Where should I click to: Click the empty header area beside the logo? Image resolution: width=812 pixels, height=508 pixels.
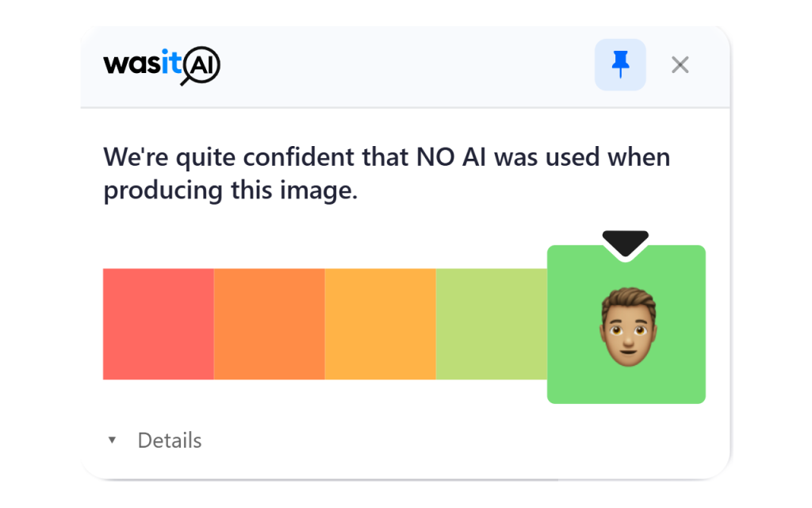[x=404, y=66]
